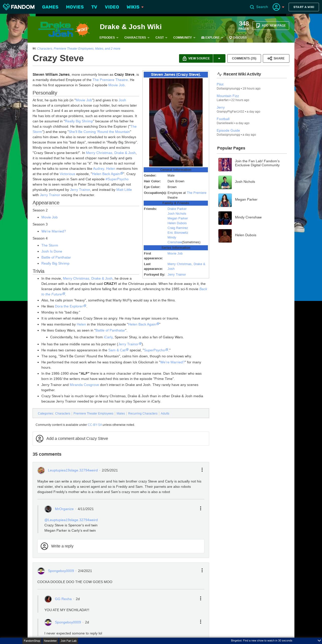Click Leuptupiea19slage user avatar
The height and width of the screenshot is (644, 322).
41,470
